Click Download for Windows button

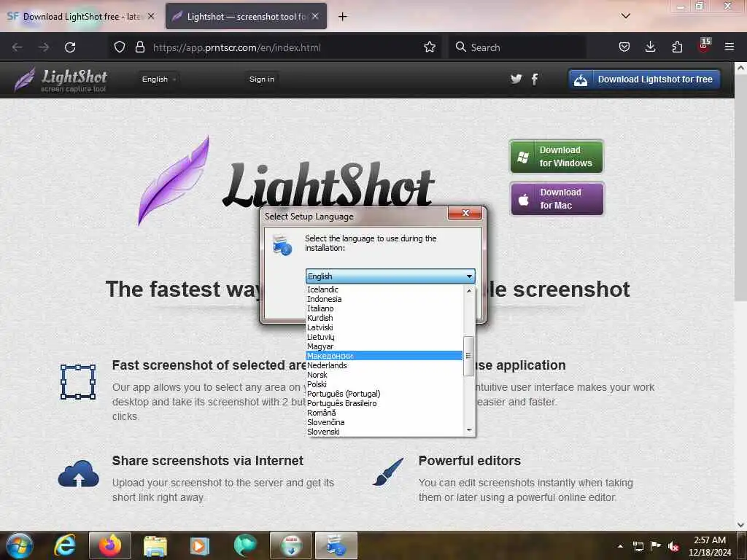557,157
